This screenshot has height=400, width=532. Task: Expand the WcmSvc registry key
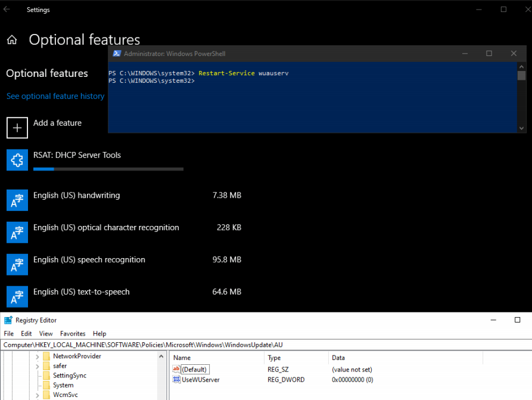pyautogui.click(x=38, y=395)
